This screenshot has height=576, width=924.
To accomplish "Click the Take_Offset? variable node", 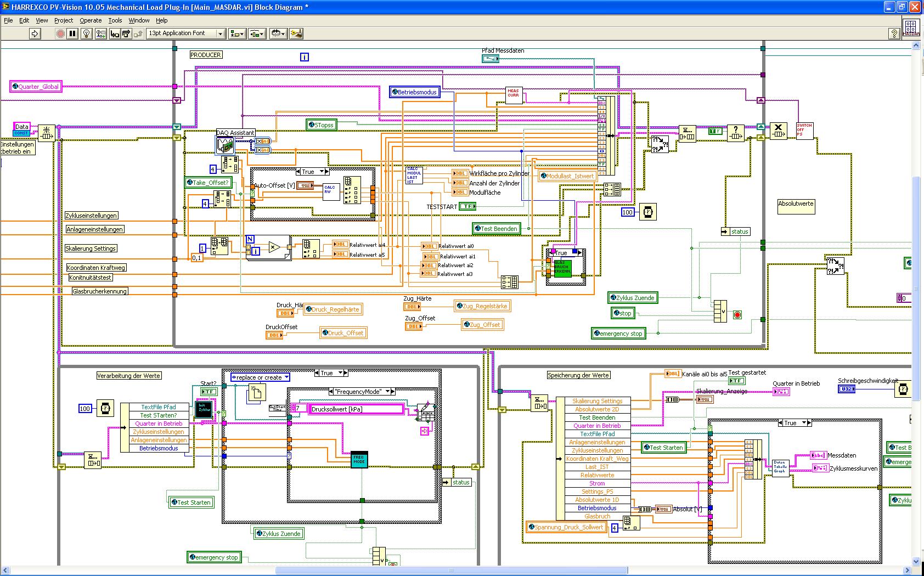I will pos(207,183).
